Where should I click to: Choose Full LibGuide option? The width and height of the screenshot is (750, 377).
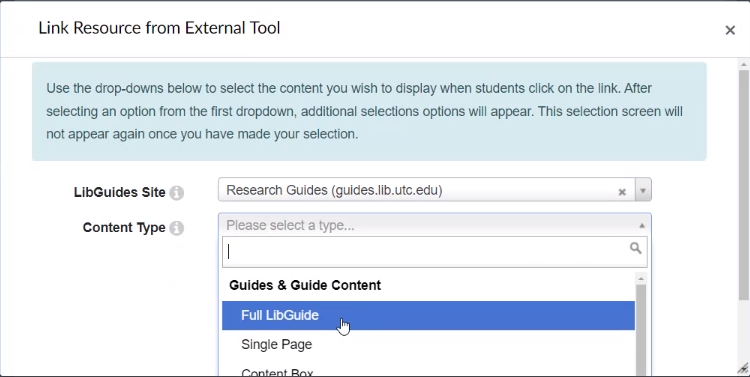tap(428, 315)
